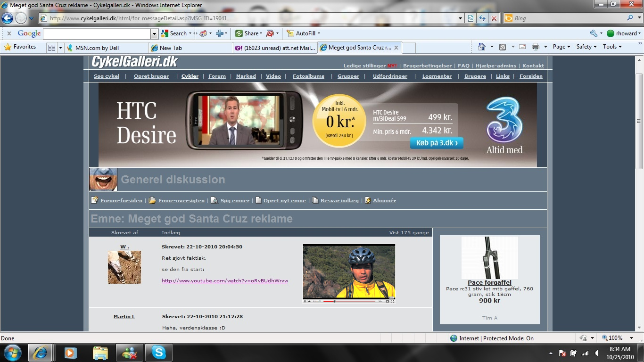Viewport: 644px width, 362px height.
Task: Click the Køb på 3.dk button
Action: point(436,143)
